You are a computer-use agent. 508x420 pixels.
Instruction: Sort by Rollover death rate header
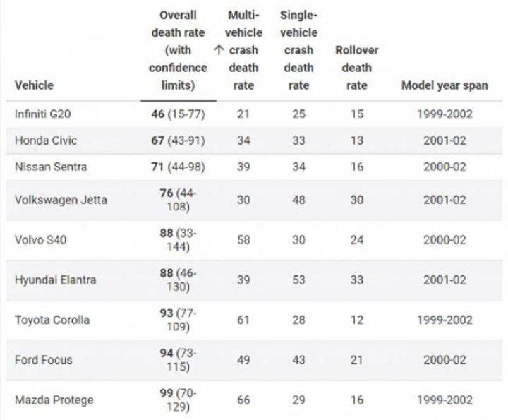(357, 68)
